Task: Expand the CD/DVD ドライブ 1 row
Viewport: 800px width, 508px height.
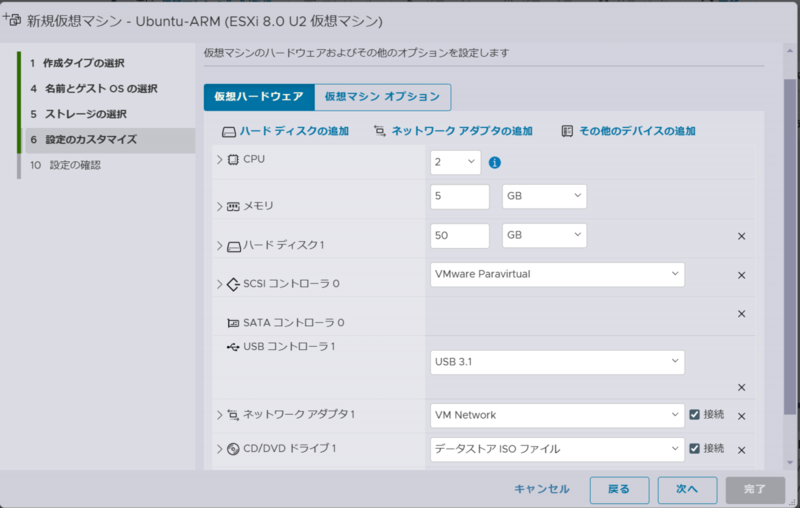Action: click(x=219, y=449)
